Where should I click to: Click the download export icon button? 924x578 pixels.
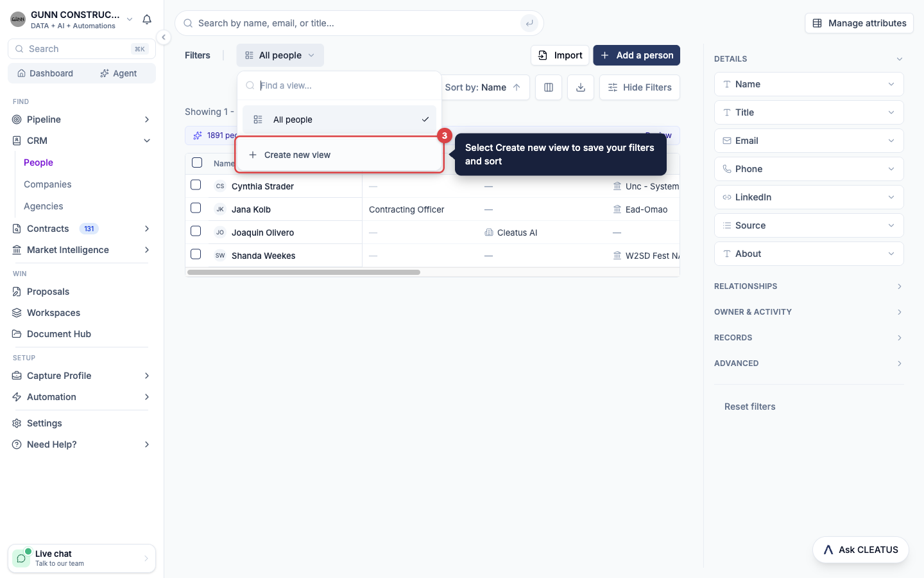coord(581,87)
